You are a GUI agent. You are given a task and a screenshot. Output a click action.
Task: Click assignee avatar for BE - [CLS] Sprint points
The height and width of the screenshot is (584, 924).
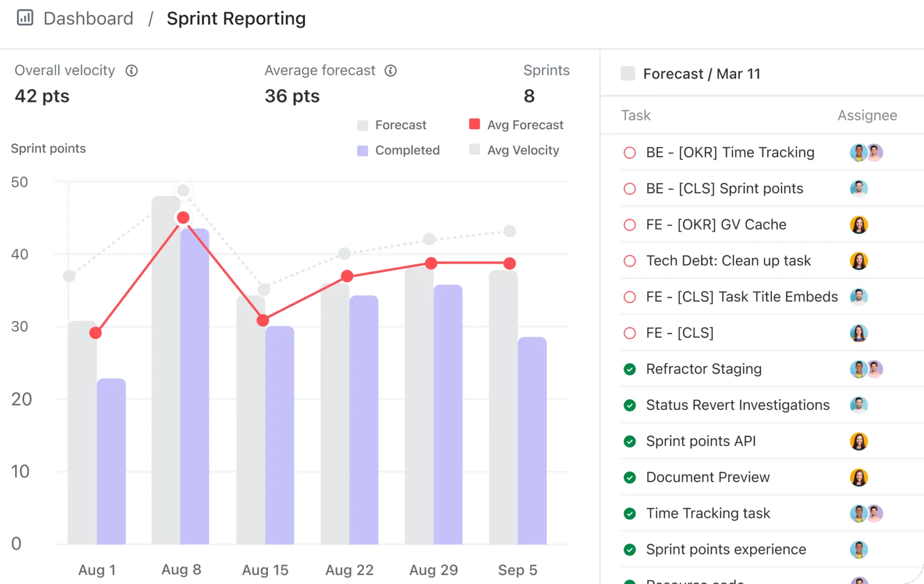coord(859,189)
